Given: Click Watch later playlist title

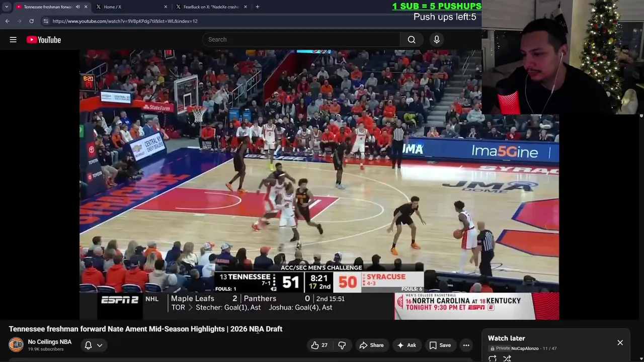Looking at the screenshot, I should 507,338.
